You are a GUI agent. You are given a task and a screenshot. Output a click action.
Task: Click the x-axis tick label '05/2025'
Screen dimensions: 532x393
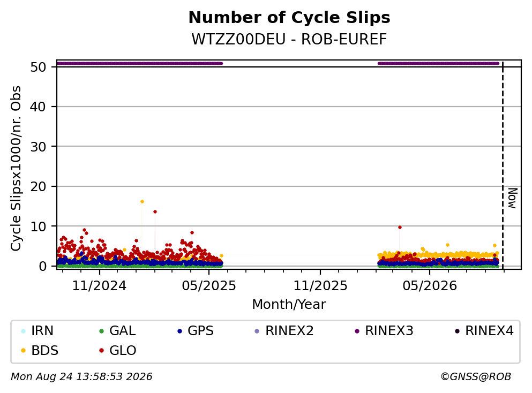point(208,286)
